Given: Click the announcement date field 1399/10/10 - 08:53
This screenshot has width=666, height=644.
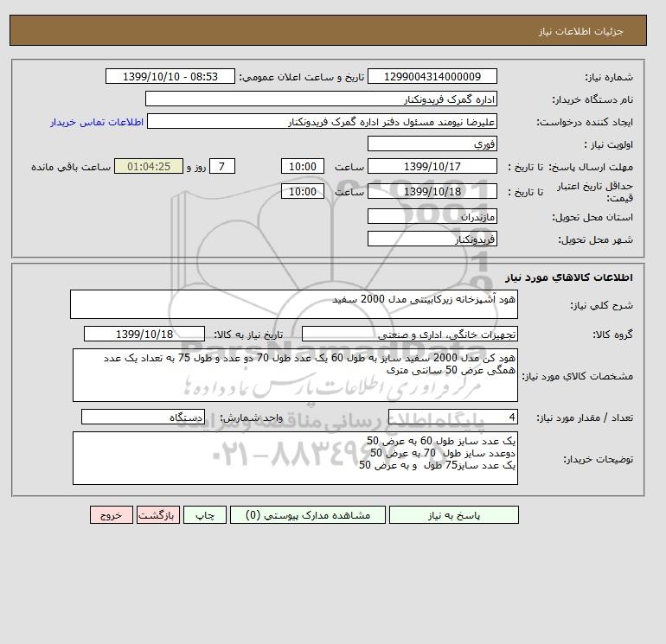Looking at the screenshot, I should (170, 76).
